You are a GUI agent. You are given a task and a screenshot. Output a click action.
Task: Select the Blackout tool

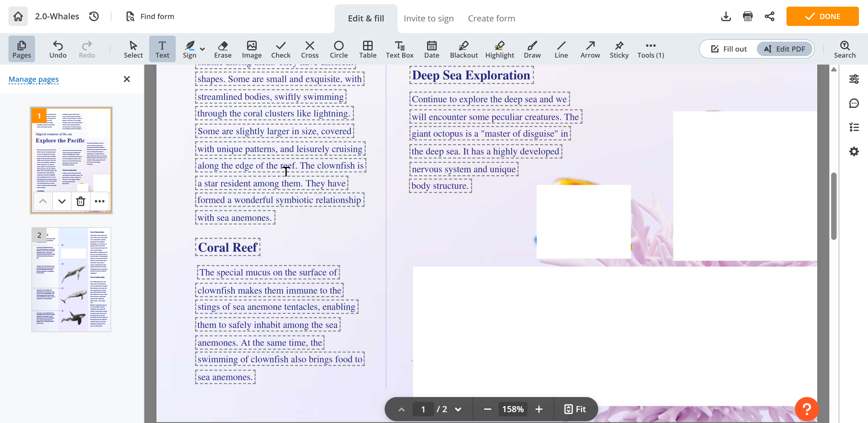tap(464, 49)
